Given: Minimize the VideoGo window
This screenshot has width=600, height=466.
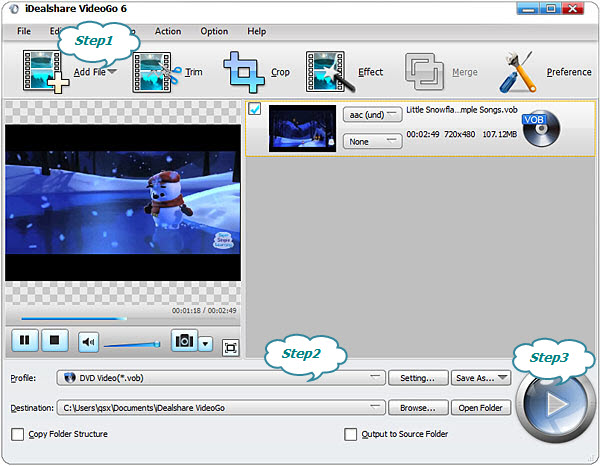Looking at the screenshot, I should pyautogui.click(x=528, y=9).
